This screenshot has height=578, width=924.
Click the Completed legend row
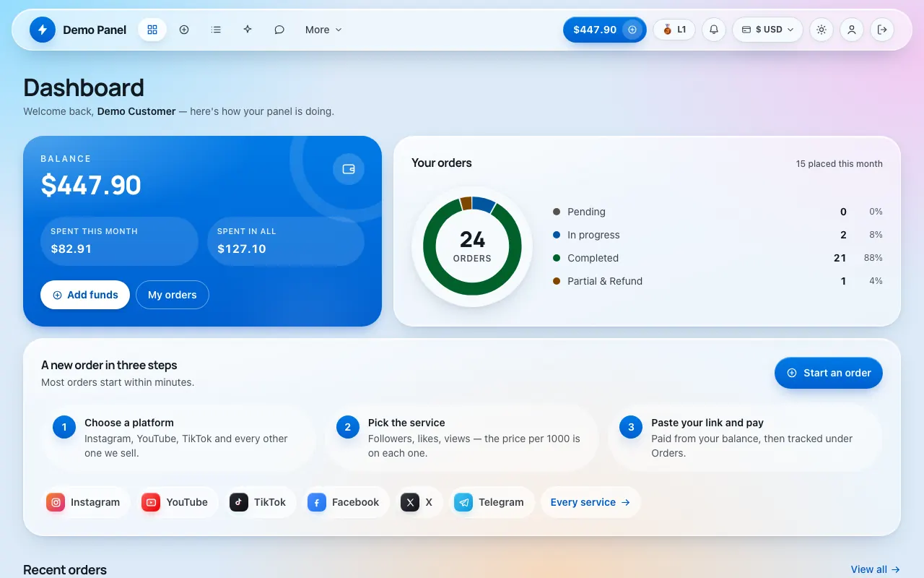[x=718, y=258]
